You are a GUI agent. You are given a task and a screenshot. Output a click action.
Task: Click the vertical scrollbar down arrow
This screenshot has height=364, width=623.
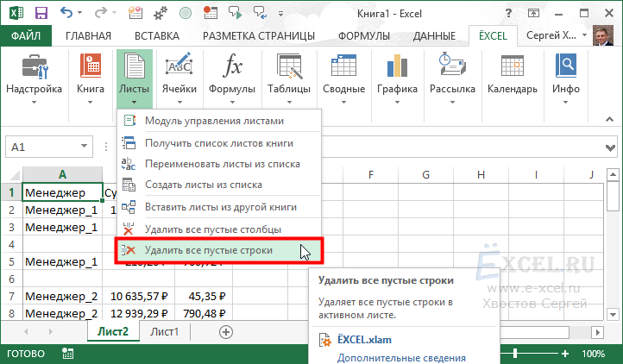[x=613, y=314]
